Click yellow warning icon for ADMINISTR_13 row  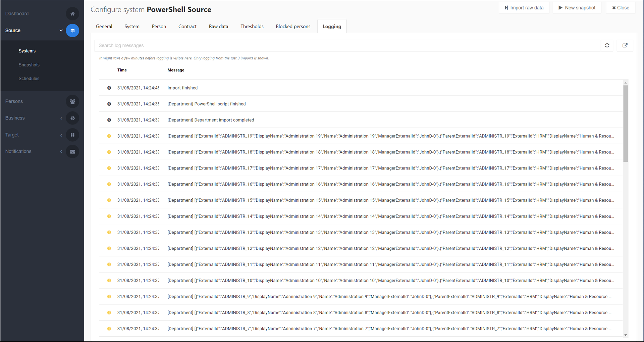pos(109,232)
